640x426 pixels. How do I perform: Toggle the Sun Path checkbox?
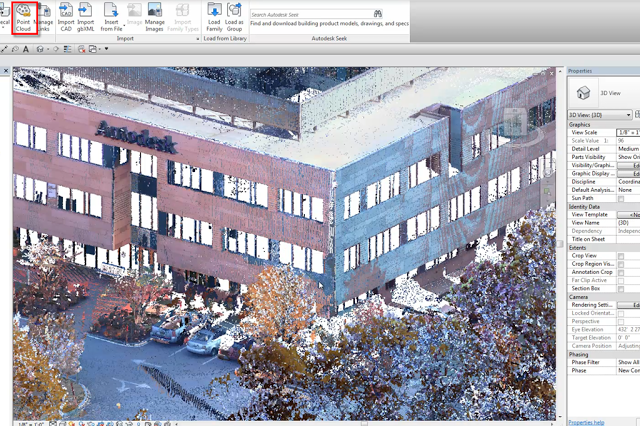(x=621, y=199)
